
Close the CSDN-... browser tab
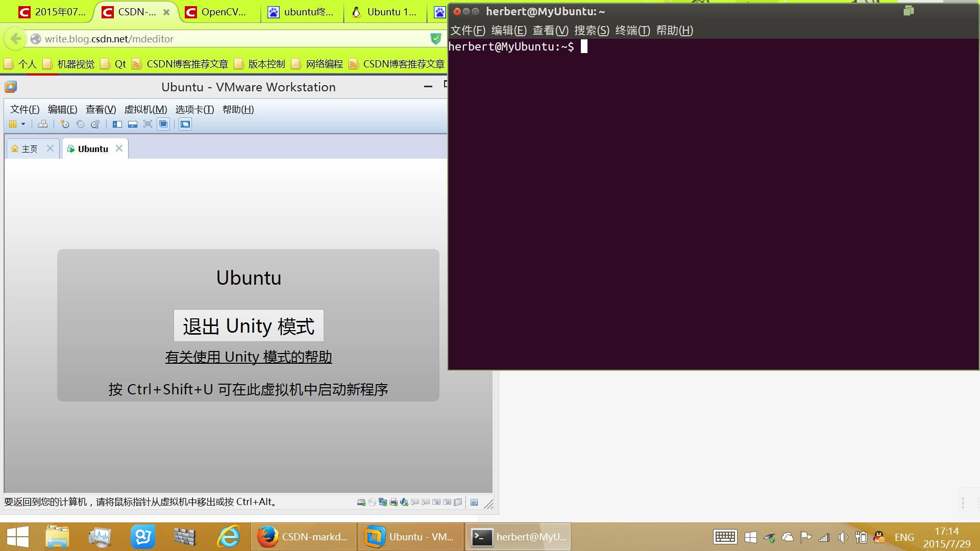(166, 12)
